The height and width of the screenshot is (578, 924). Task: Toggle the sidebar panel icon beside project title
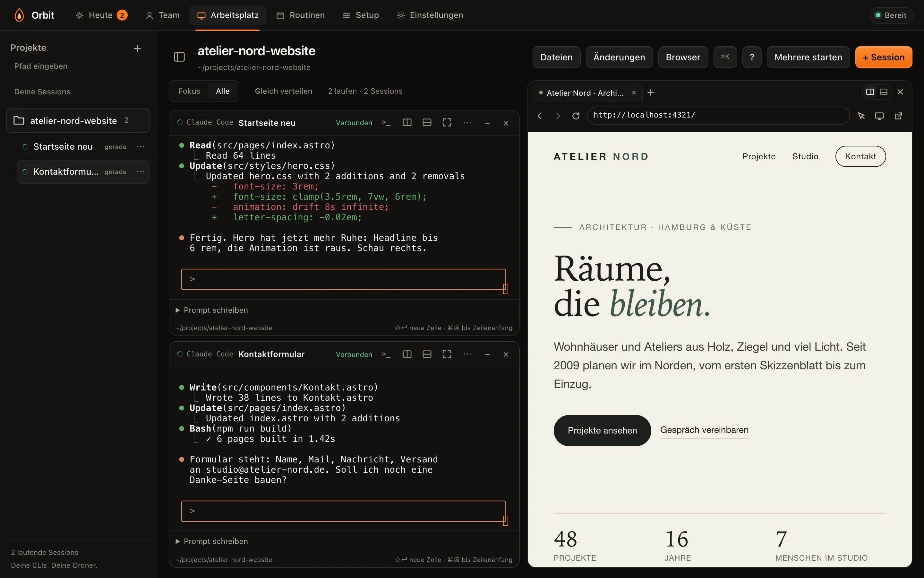[179, 57]
